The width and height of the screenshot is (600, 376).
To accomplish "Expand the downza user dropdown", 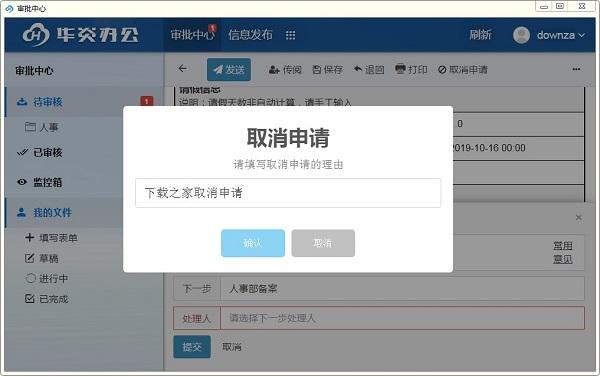I will coord(561,35).
